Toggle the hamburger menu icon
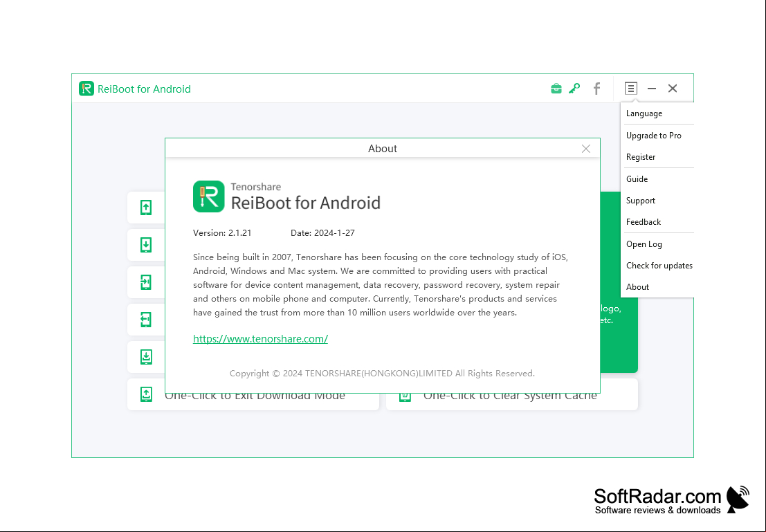This screenshot has height=532, width=766. pos(630,89)
